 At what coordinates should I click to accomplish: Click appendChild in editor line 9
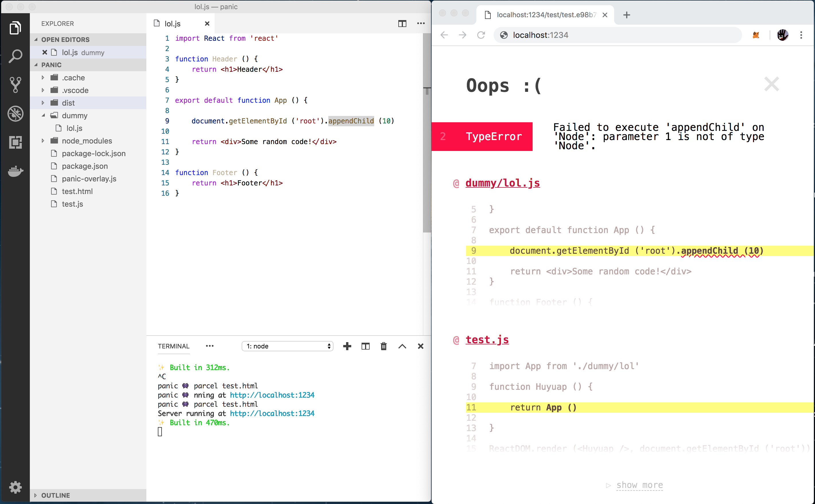[351, 121]
